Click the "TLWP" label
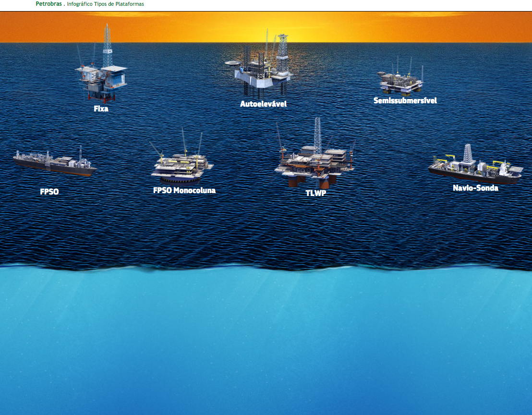This screenshot has width=532, height=415. [315, 193]
